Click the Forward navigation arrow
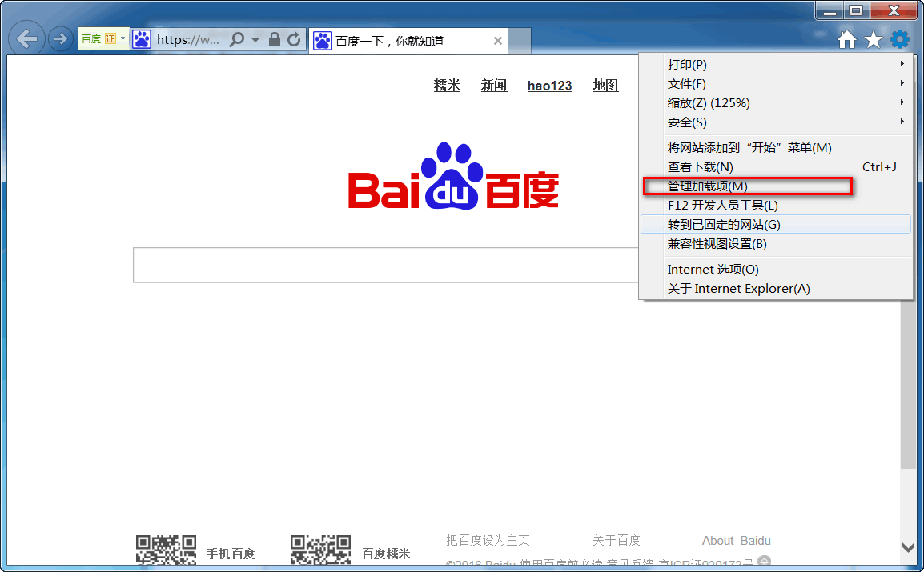Viewport: 924px width, 572px height. coord(60,39)
